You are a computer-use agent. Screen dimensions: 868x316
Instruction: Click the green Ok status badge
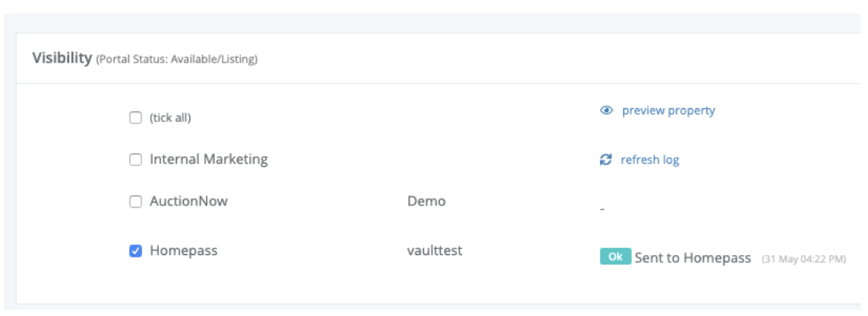615,257
